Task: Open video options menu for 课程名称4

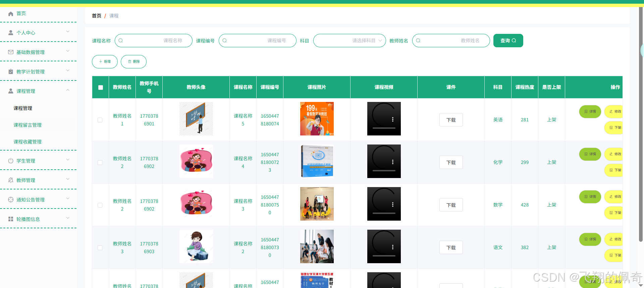Action: coord(393,162)
